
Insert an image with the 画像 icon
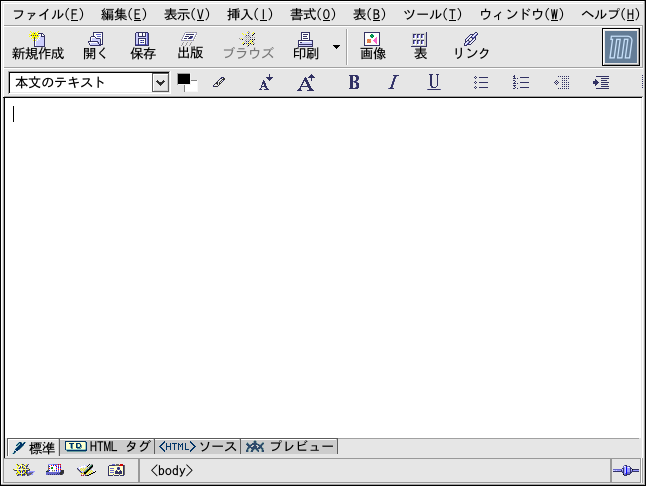click(x=373, y=46)
